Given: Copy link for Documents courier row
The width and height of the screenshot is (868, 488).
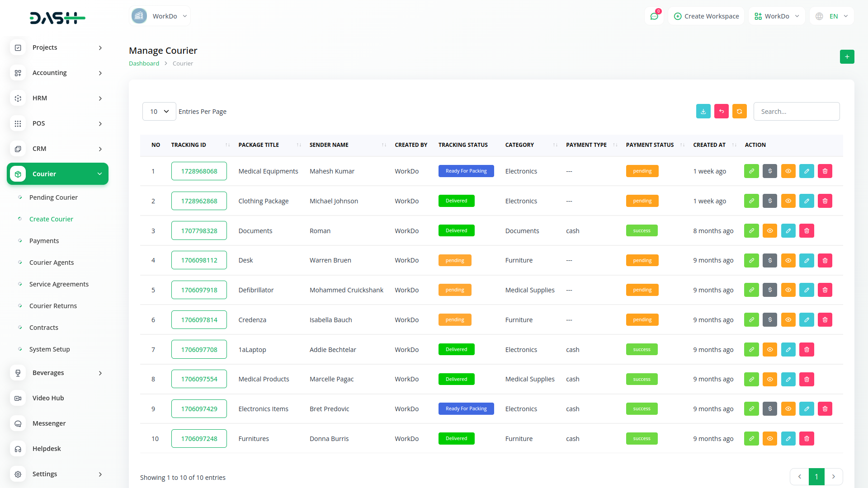Looking at the screenshot, I should (x=751, y=231).
